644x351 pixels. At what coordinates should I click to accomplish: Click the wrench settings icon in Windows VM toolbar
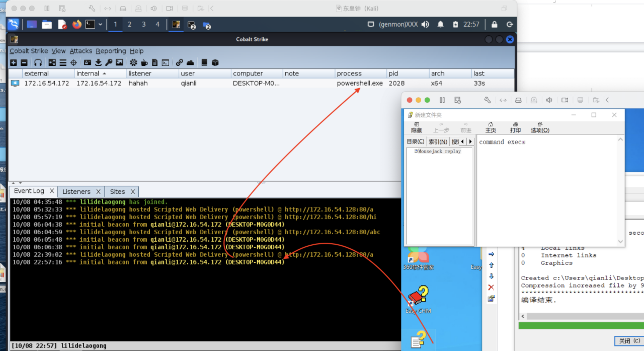tap(487, 100)
